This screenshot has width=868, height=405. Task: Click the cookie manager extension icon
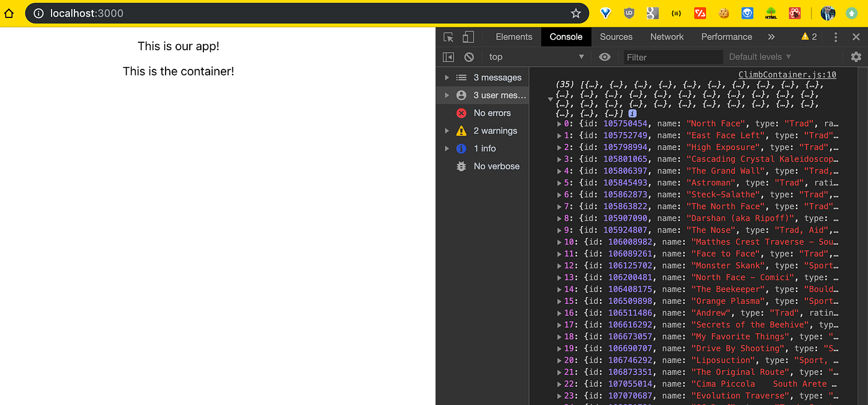coord(724,12)
